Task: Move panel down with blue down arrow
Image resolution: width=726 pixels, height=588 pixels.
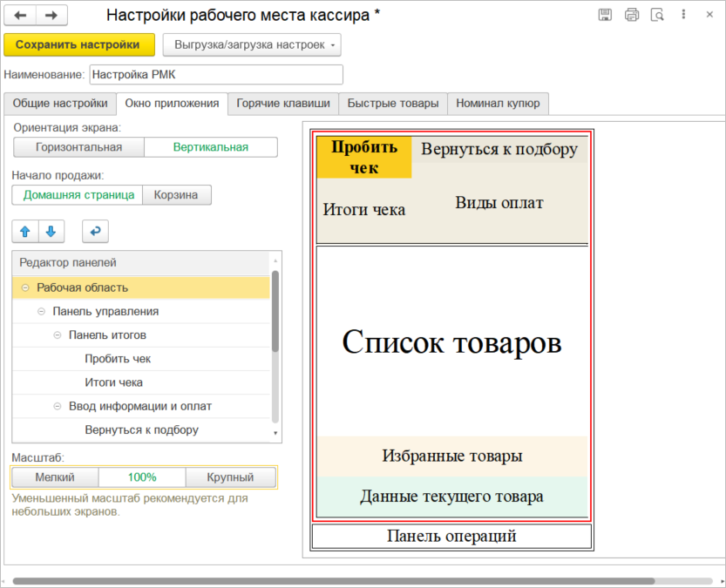Action: tap(51, 232)
